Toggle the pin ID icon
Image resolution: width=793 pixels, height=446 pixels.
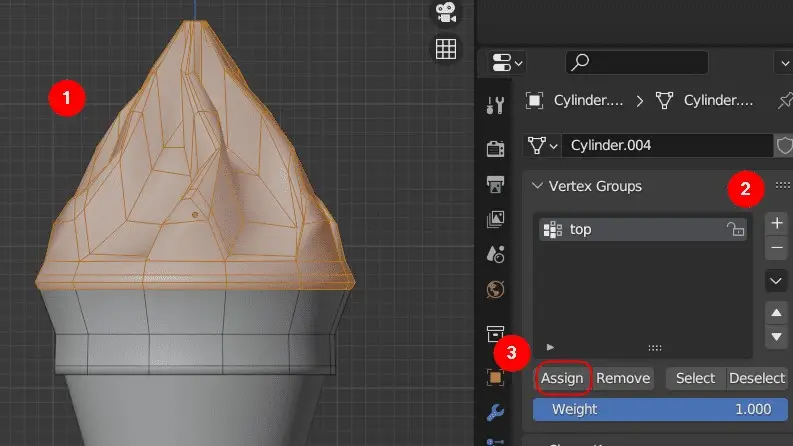(x=785, y=101)
